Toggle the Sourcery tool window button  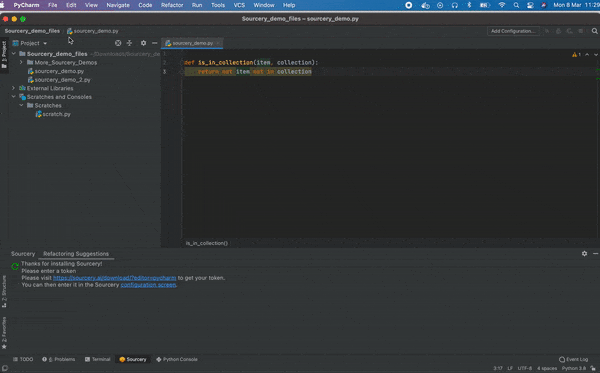click(x=133, y=359)
